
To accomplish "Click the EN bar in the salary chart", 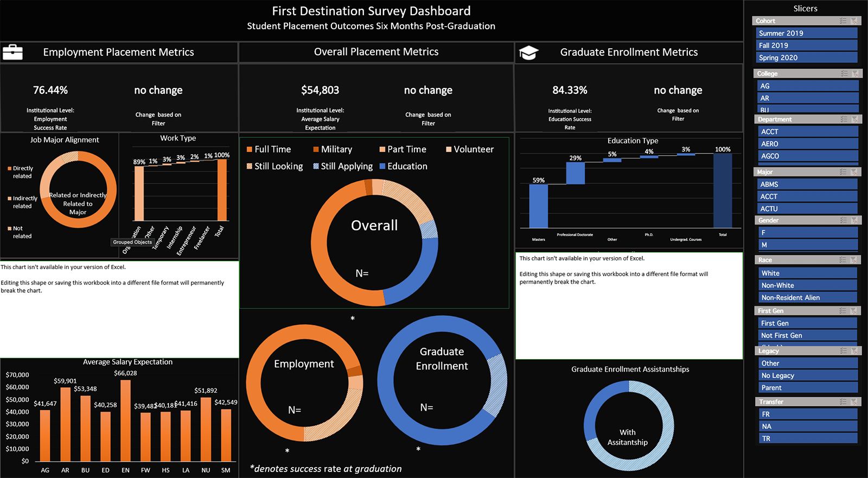I will 125,420.
